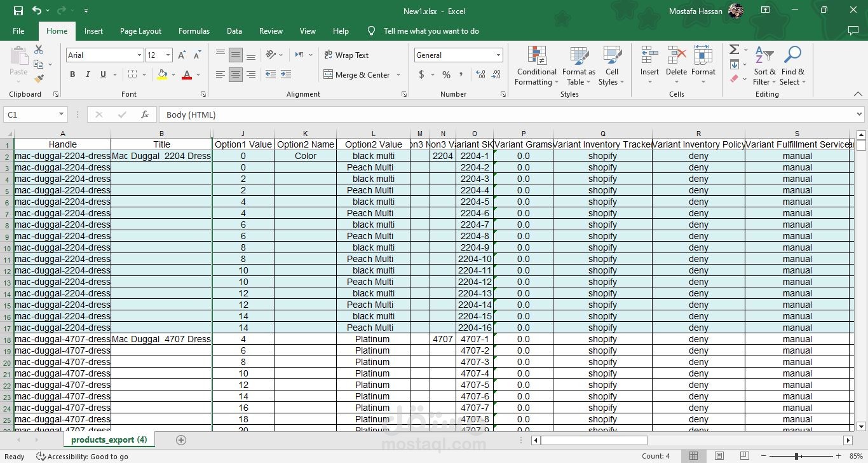Switch to the Review tab
The width and height of the screenshot is (868, 463).
(x=271, y=31)
